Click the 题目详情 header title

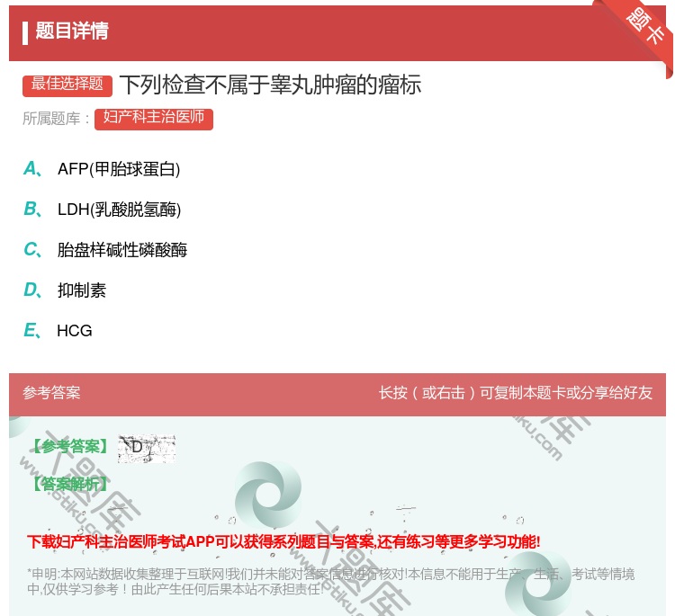click(x=72, y=31)
